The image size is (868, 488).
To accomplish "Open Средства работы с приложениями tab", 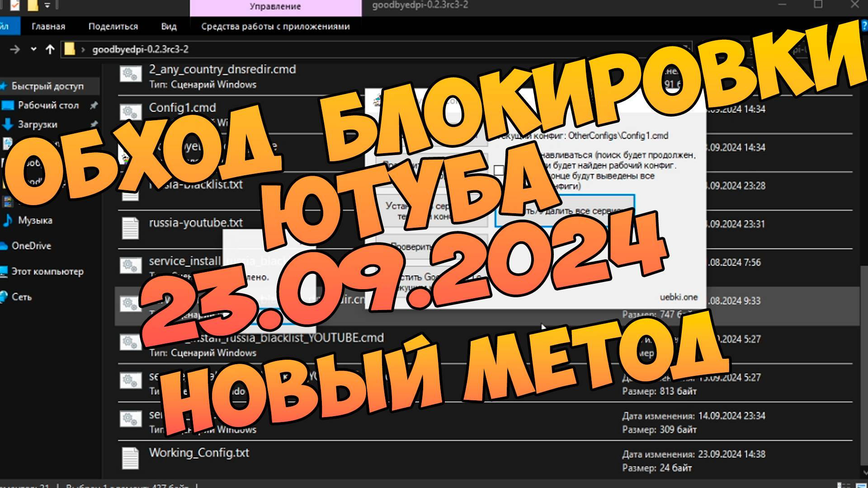I will 275,26.
